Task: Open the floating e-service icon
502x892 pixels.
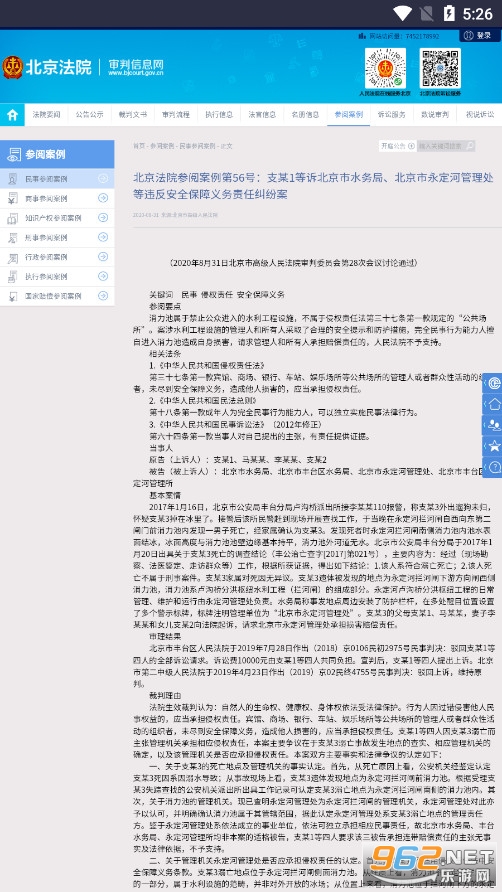Action: click(x=493, y=383)
